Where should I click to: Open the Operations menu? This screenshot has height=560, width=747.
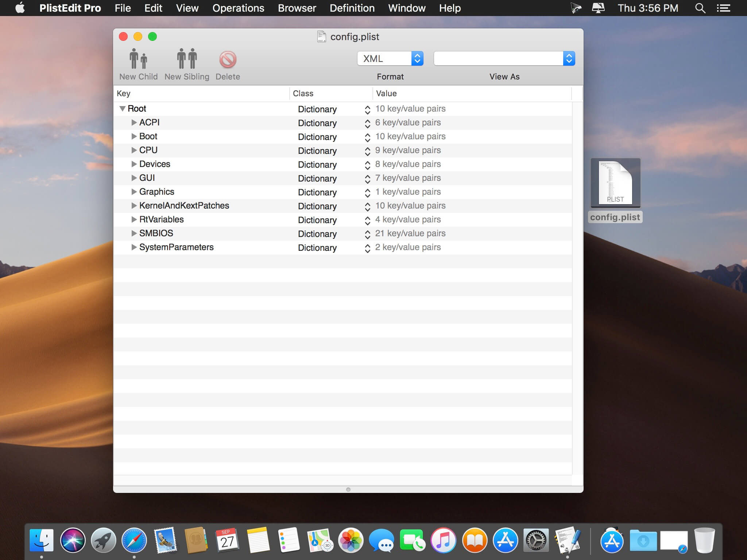238,8
